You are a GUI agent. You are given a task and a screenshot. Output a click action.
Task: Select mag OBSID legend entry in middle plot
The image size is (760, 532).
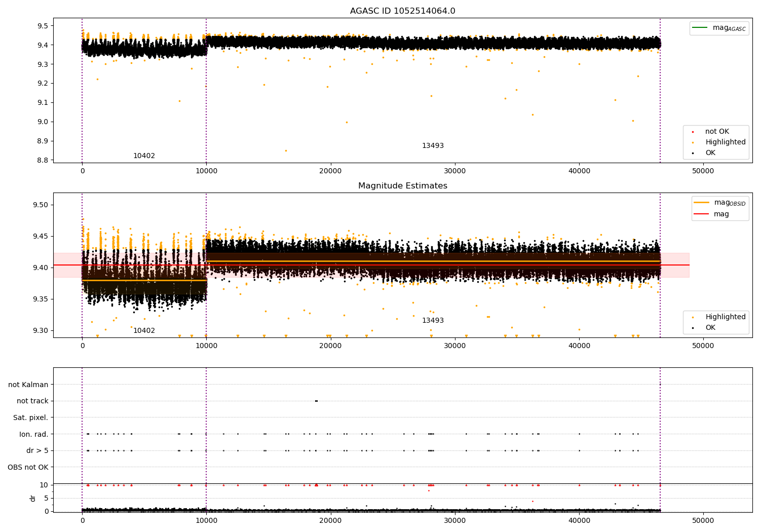720,203
